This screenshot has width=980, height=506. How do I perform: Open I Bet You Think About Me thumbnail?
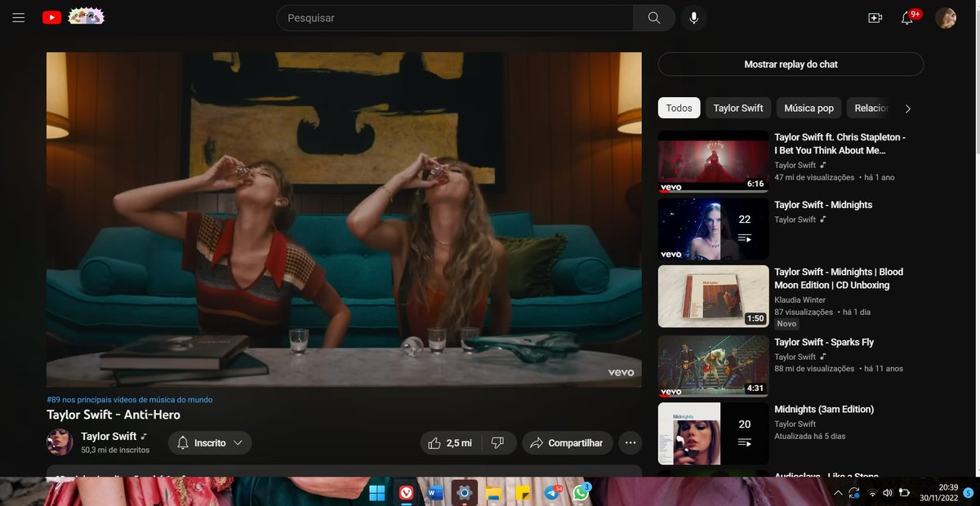coord(713,162)
